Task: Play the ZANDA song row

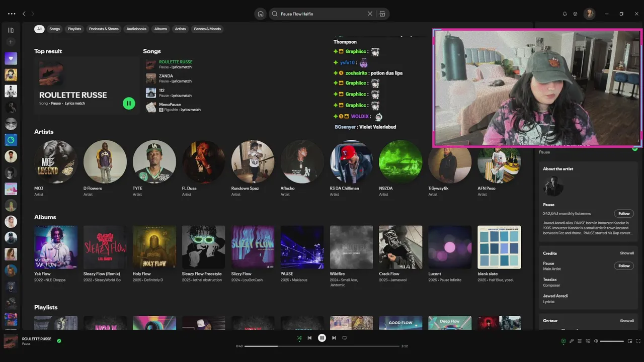Action: point(232,78)
